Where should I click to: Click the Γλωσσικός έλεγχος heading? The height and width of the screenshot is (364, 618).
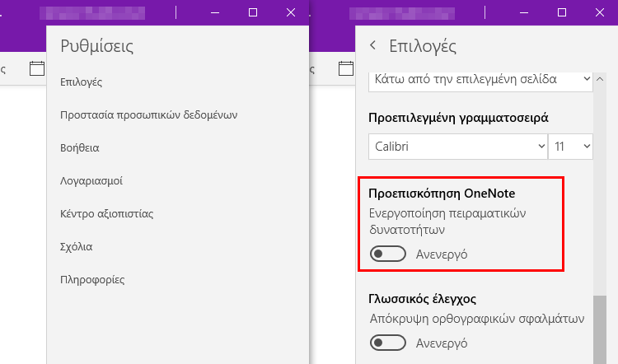(422, 299)
